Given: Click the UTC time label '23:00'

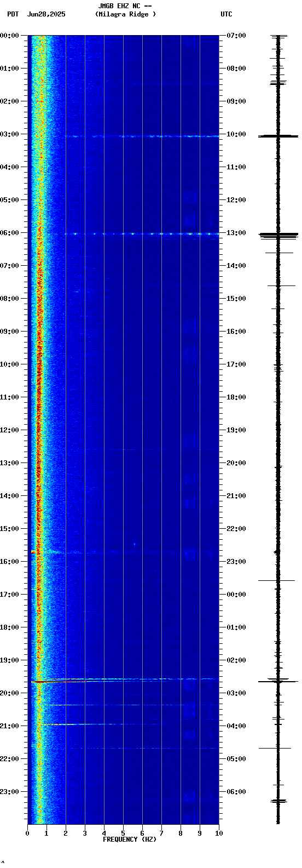Looking at the screenshot, I should (236, 562).
